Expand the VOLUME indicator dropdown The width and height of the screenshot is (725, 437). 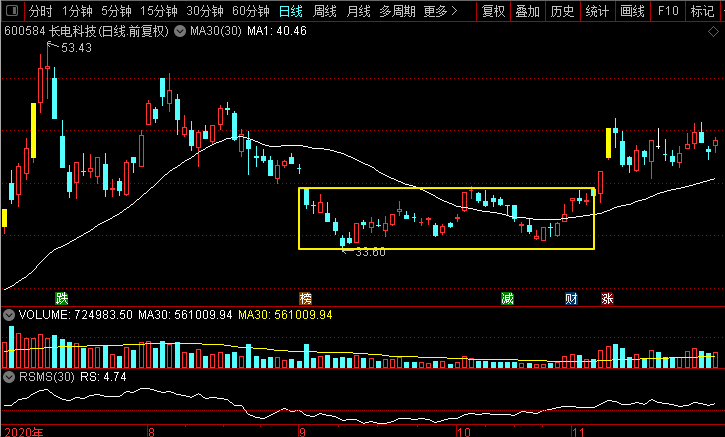(9, 315)
